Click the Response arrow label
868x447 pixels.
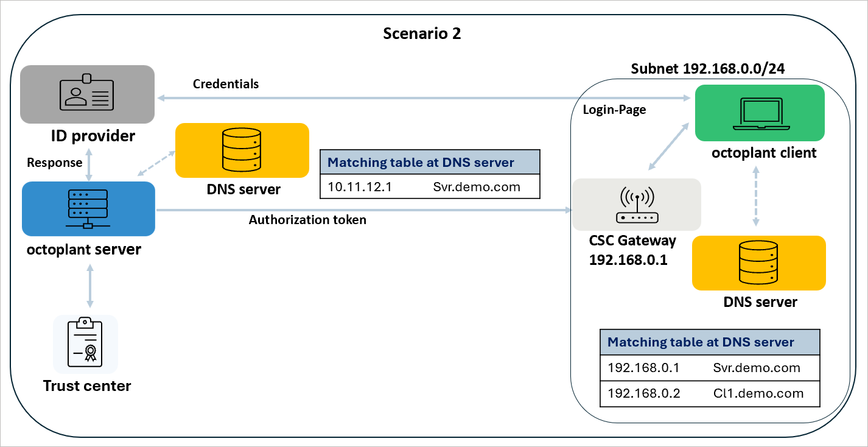(54, 163)
